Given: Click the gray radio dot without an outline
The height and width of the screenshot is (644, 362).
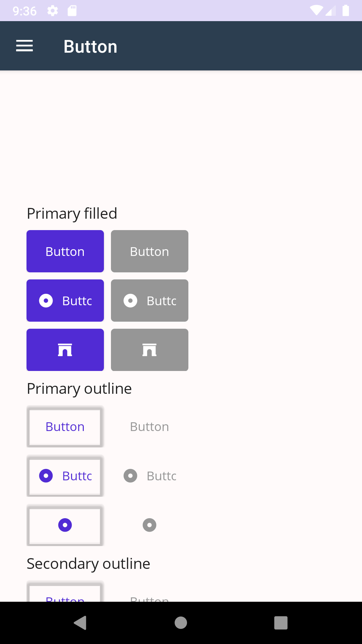Looking at the screenshot, I should (149, 525).
